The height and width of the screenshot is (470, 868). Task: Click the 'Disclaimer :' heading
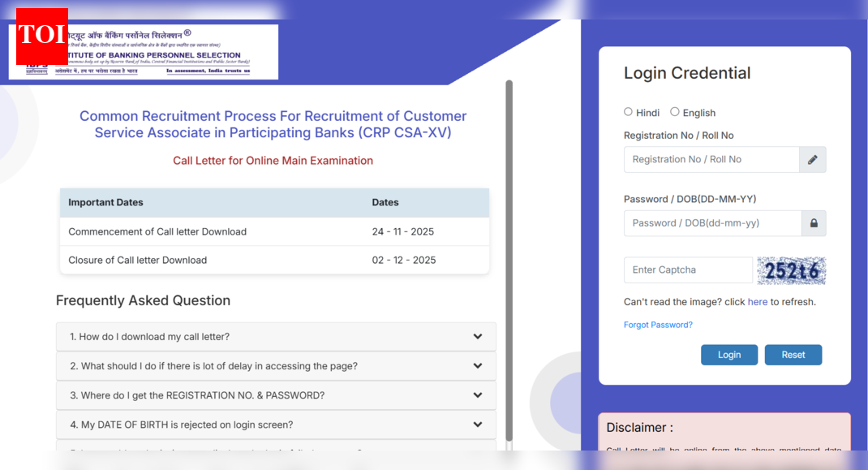[x=640, y=427]
